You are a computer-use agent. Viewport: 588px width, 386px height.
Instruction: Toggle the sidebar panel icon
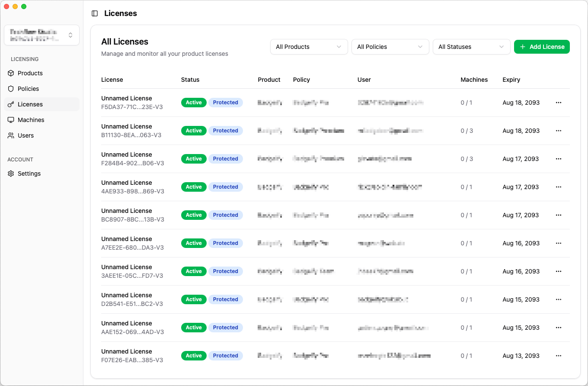(95, 13)
